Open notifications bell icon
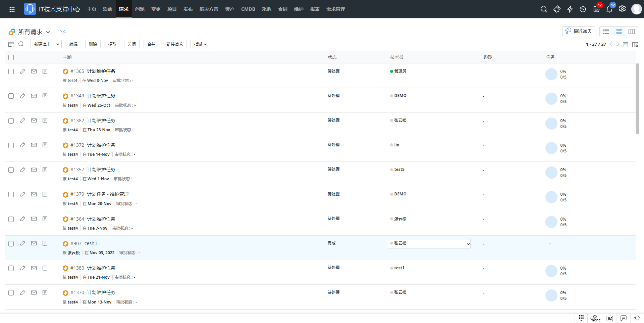The width and height of the screenshot is (644, 323). point(609,9)
